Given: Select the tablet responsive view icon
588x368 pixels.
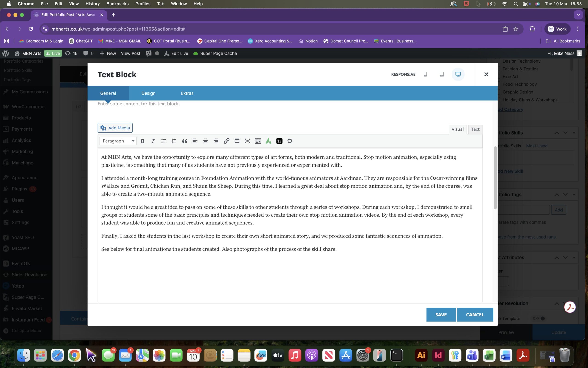Looking at the screenshot, I should [441, 74].
